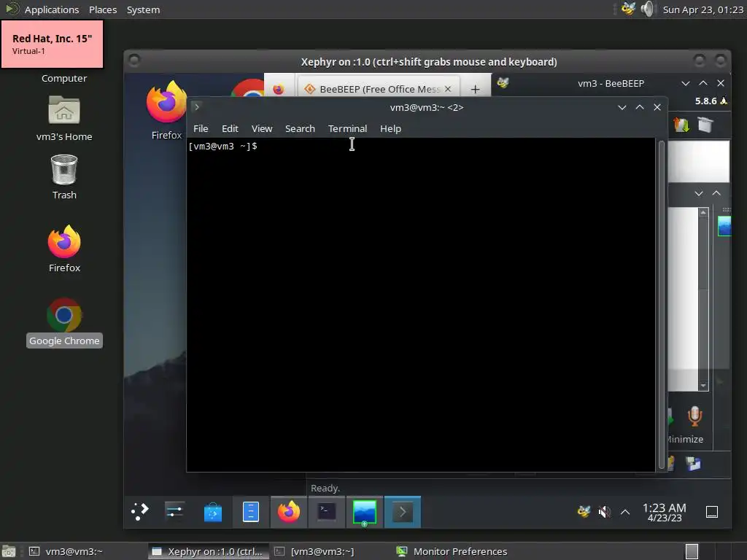Image resolution: width=747 pixels, height=560 pixels.
Task: Click the blue save icon in BeeBEEP bottom bar
Action: 693,463
